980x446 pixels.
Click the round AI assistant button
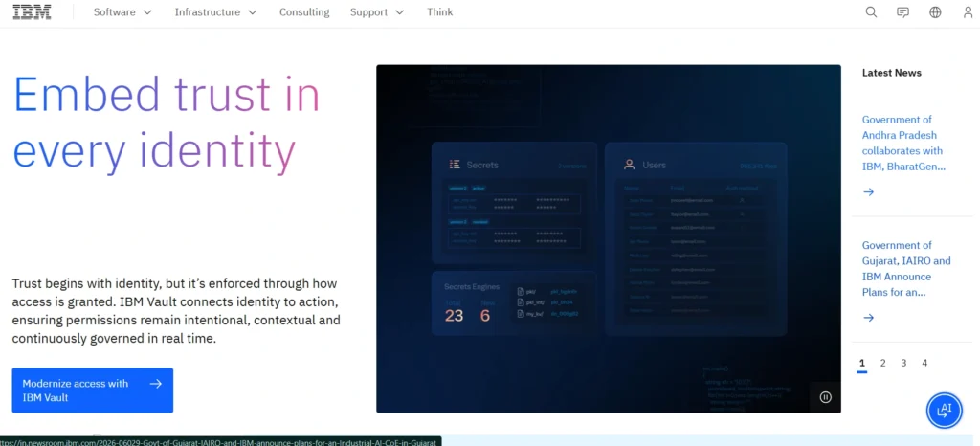click(x=944, y=411)
